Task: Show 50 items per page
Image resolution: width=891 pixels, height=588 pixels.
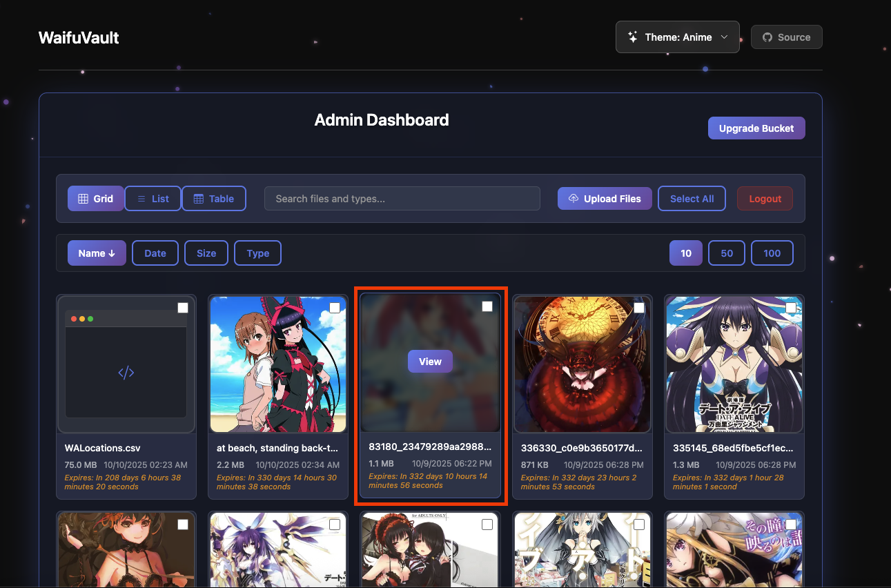Action: click(727, 253)
